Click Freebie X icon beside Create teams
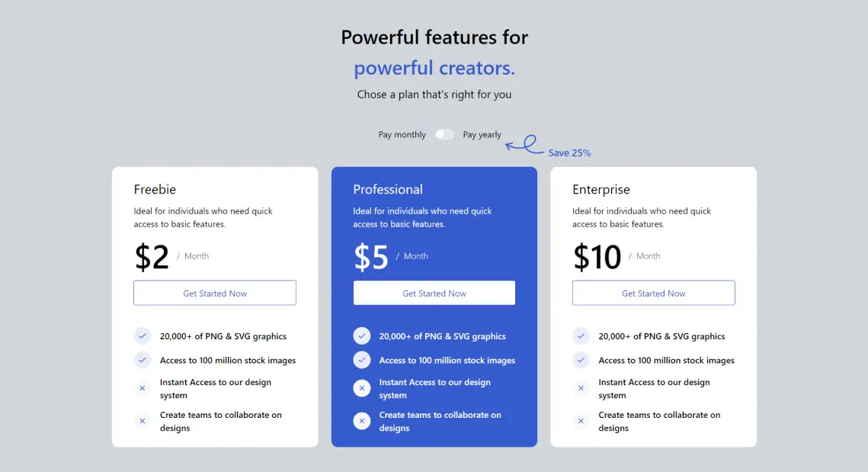868x472 pixels. coord(143,421)
